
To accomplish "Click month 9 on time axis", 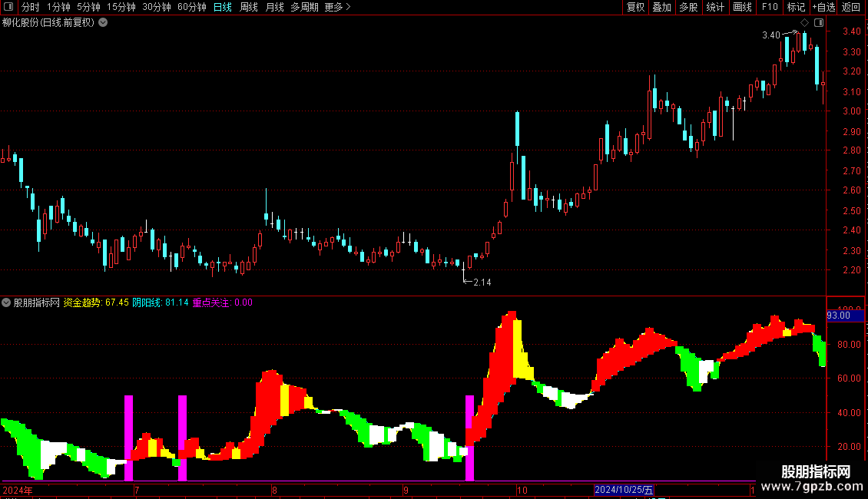I will point(406,491).
